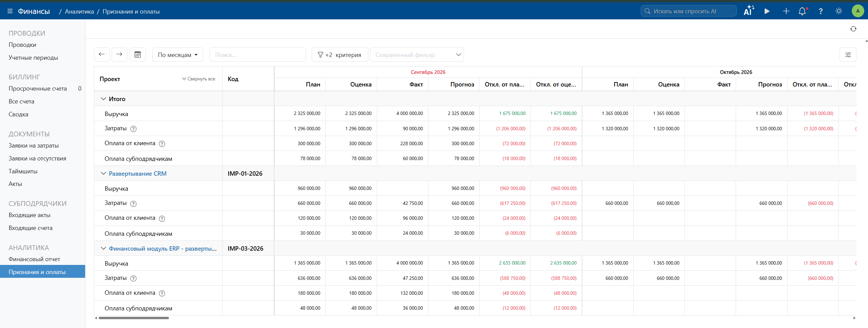The image size is (868, 328).
Task: Show help for CRM Оплата от клиента
Action: pos(162,219)
